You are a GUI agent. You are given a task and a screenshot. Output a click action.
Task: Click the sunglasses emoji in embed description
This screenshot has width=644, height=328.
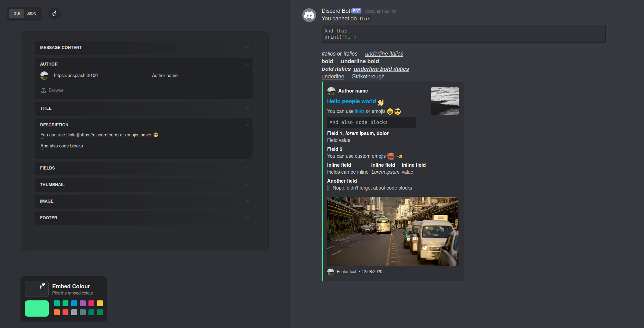(398, 112)
